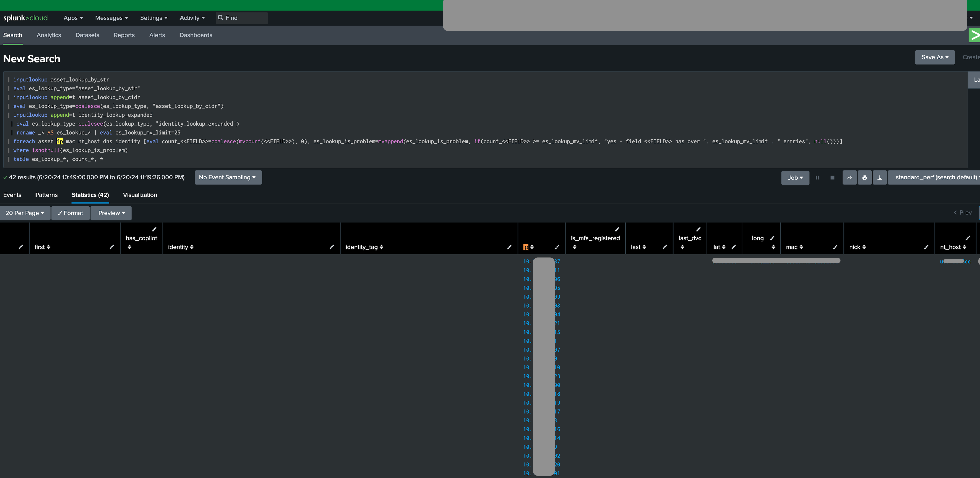Open the Settings menu
The image size is (980, 478).
153,18
